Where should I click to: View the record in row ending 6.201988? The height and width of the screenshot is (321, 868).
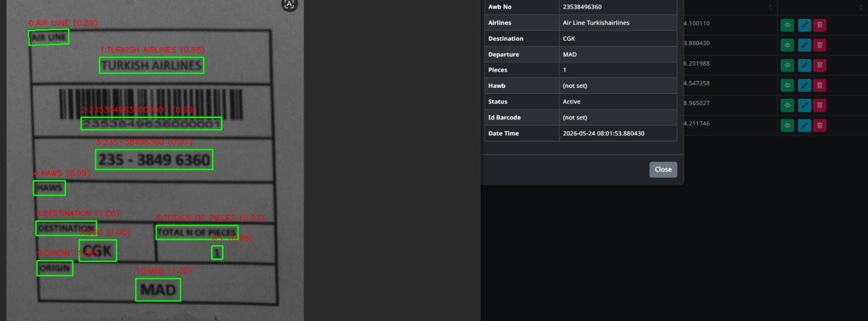pos(787,65)
